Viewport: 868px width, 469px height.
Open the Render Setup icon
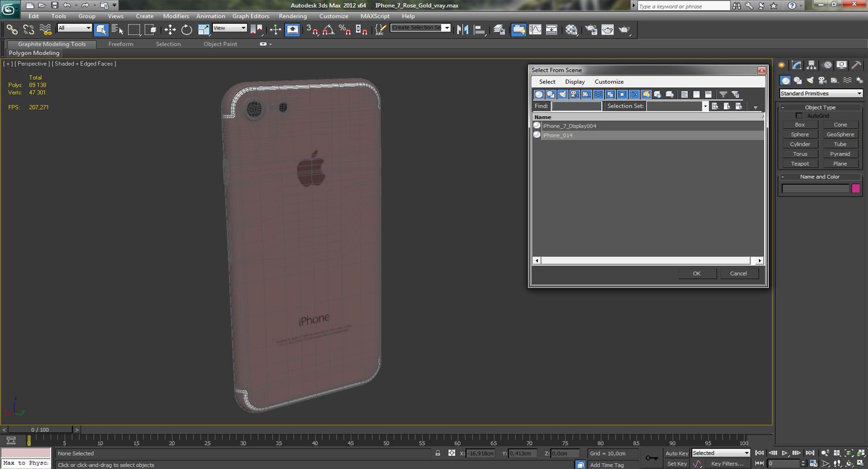(591, 29)
